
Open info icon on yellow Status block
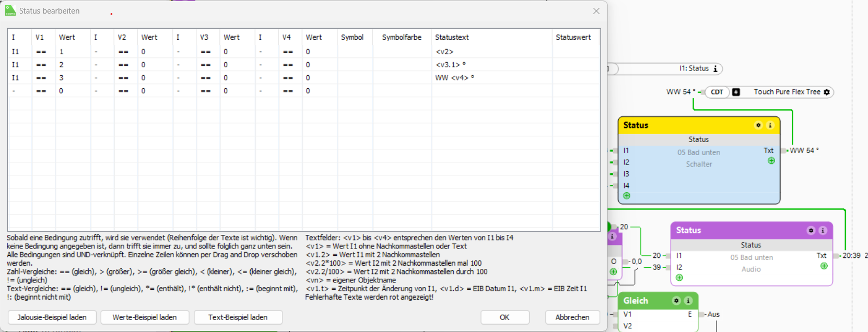(x=770, y=125)
